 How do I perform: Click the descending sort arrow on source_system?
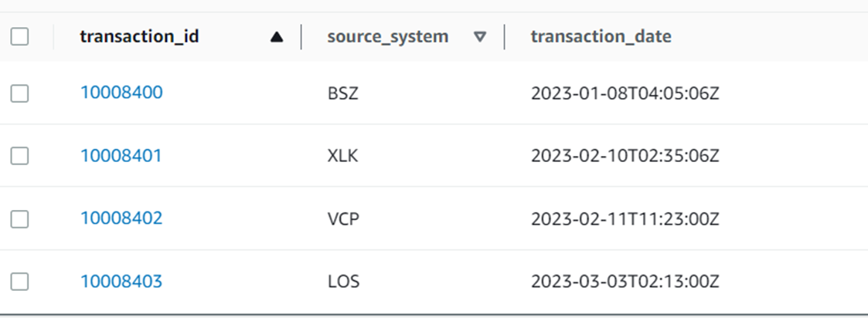point(480,37)
